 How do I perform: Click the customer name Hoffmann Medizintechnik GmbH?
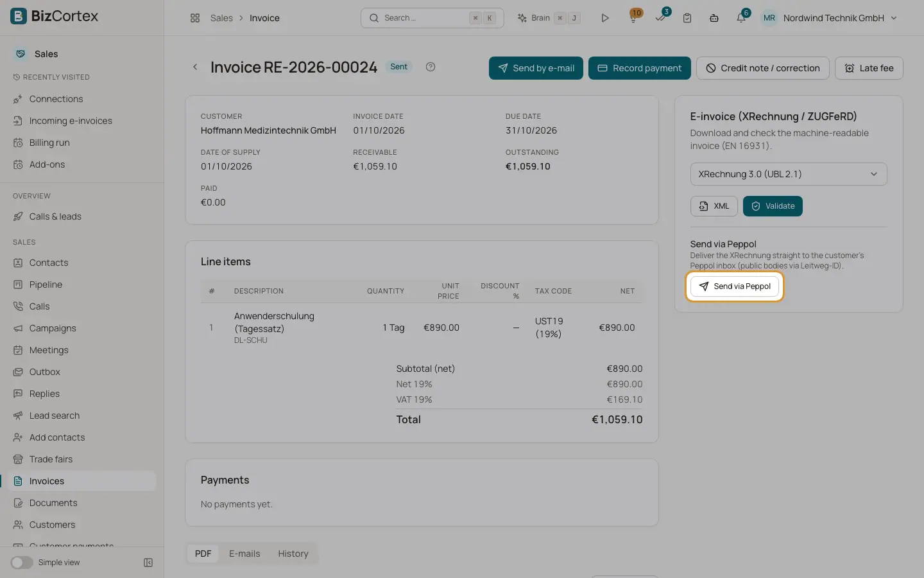point(268,130)
